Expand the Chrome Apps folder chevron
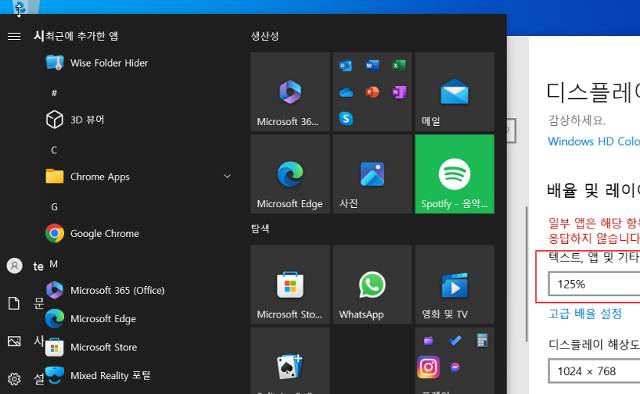This screenshot has width=640, height=394. (227, 176)
